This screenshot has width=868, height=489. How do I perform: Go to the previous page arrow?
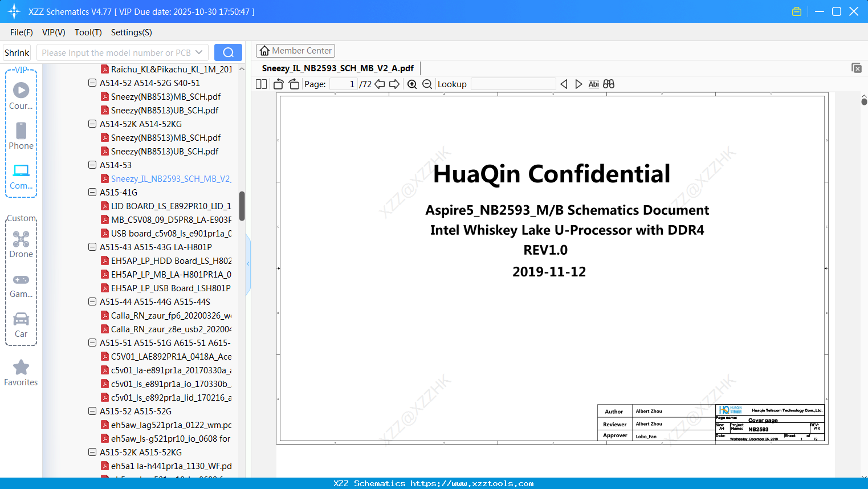point(380,84)
